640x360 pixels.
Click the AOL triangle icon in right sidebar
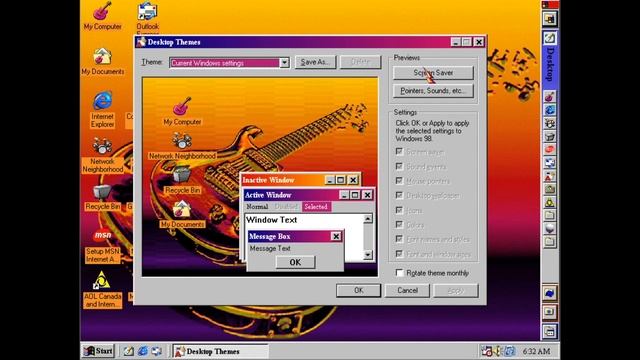pos(549,202)
